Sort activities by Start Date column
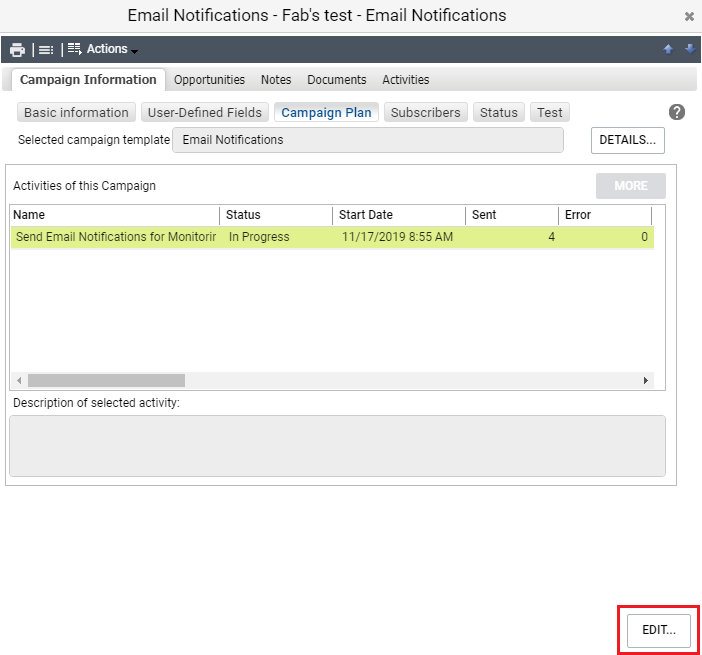This screenshot has height=655, width=702. (398, 215)
